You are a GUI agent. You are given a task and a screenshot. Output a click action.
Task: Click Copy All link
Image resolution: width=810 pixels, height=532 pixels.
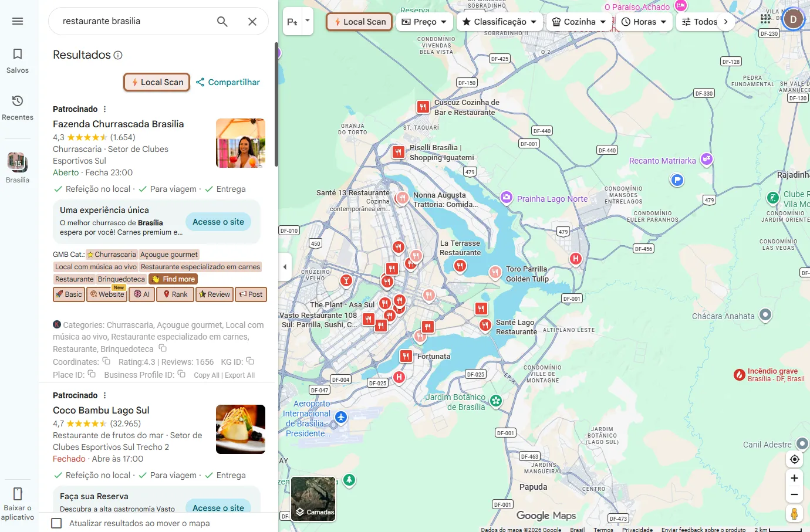(x=207, y=375)
